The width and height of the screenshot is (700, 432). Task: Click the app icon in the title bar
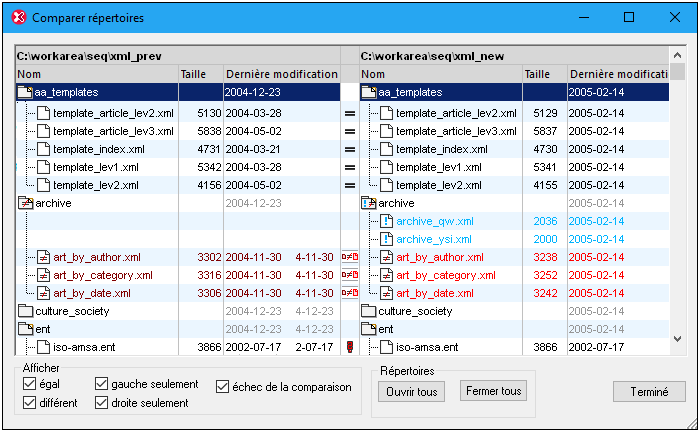(x=17, y=17)
